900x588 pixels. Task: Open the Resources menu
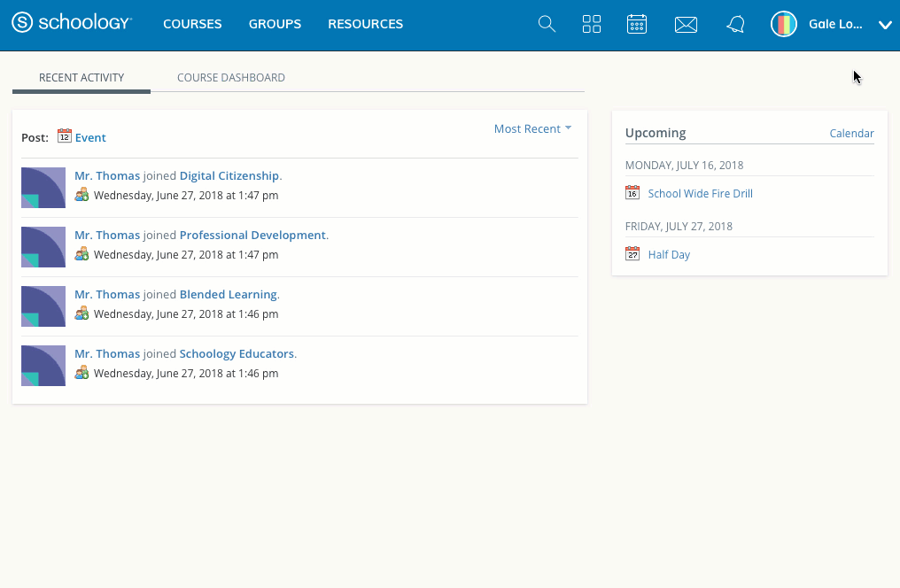tap(365, 25)
